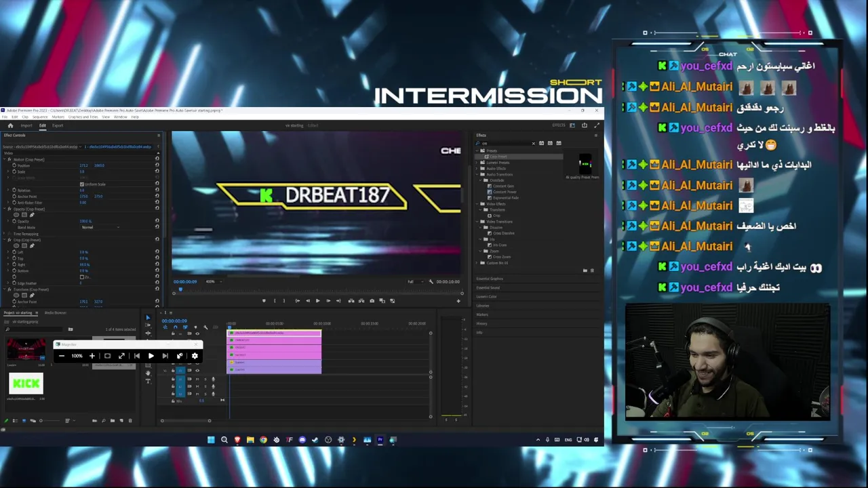Expand Custom Bin 01 folder

tap(477, 263)
